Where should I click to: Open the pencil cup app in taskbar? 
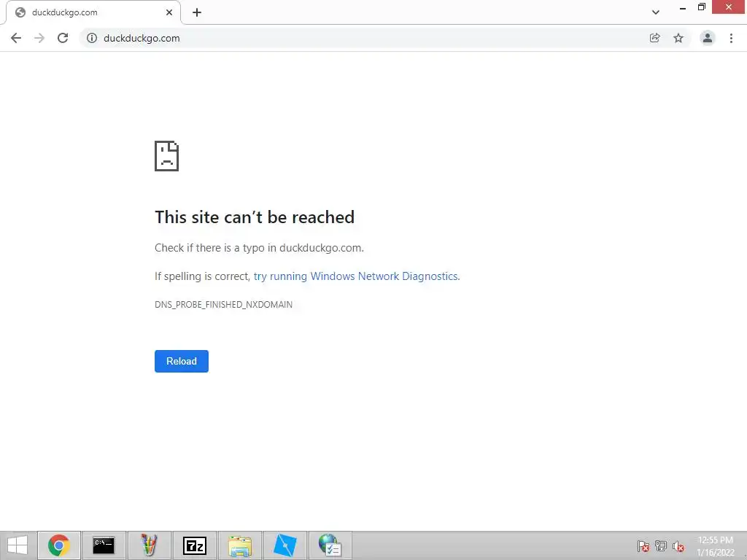coord(149,545)
